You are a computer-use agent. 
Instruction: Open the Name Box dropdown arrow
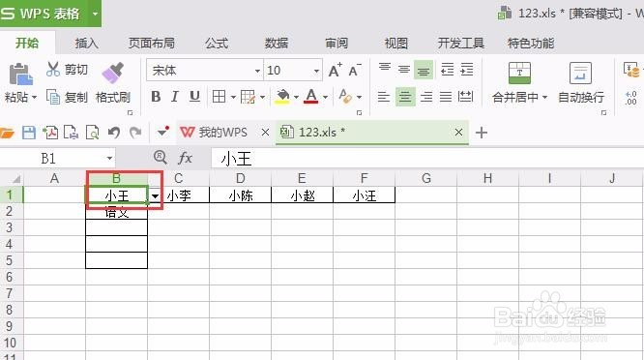click(x=109, y=158)
